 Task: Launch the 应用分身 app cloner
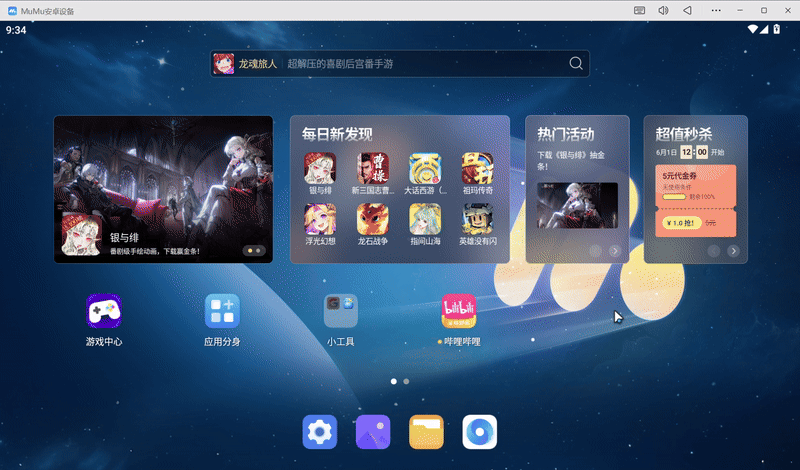pyautogui.click(x=222, y=311)
